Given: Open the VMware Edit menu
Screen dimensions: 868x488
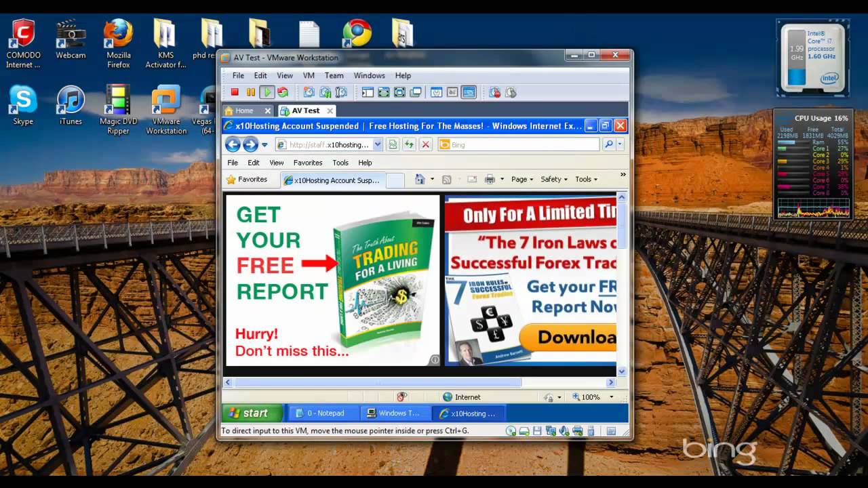Looking at the screenshot, I should [260, 75].
